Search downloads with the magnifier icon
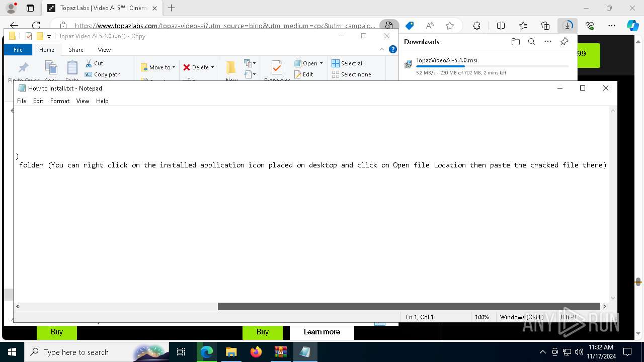Viewport: 644px width, 362px height. tap(531, 42)
